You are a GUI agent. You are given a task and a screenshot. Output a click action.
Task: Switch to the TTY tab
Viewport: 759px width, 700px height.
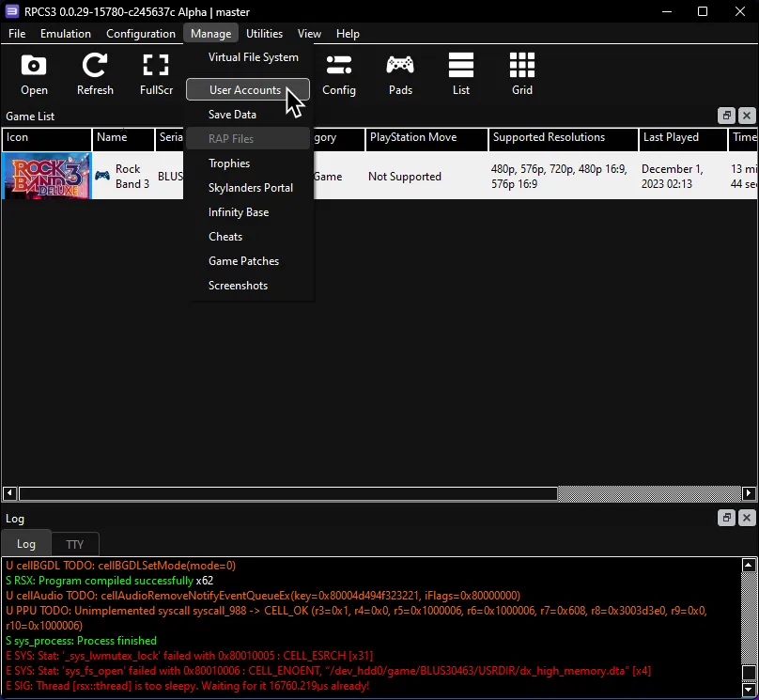click(74, 543)
